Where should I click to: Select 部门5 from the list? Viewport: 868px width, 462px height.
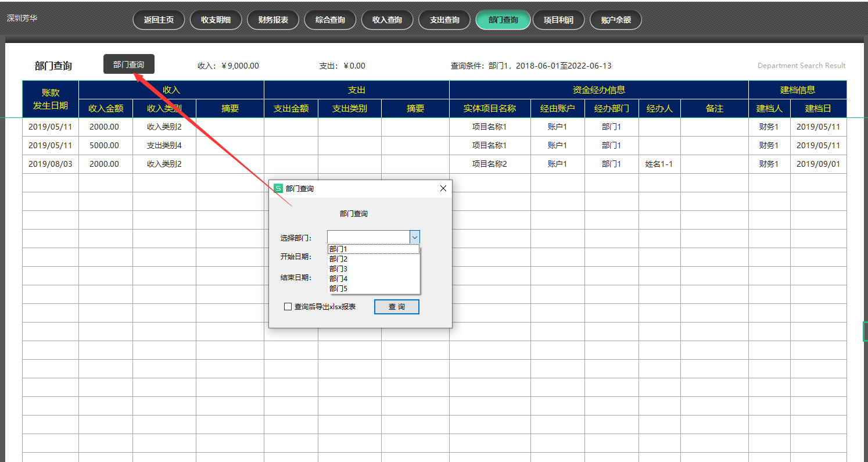coord(374,289)
